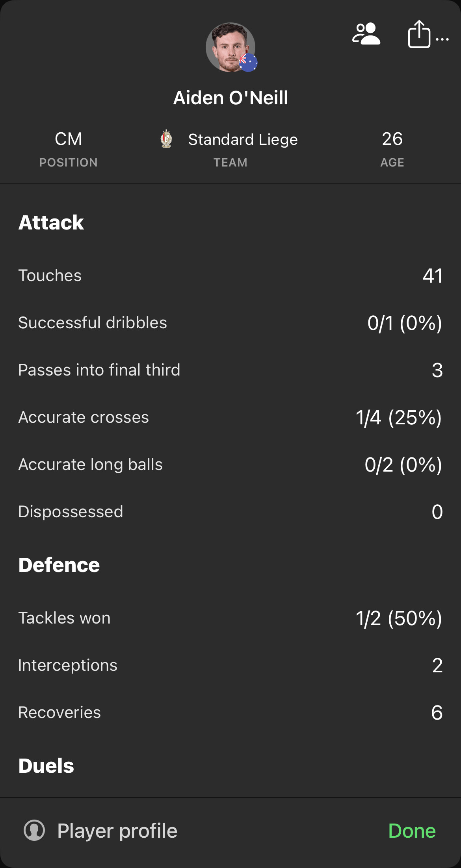The image size is (461, 868).
Task: Tap the Tackles won stat row
Action: click(x=230, y=618)
